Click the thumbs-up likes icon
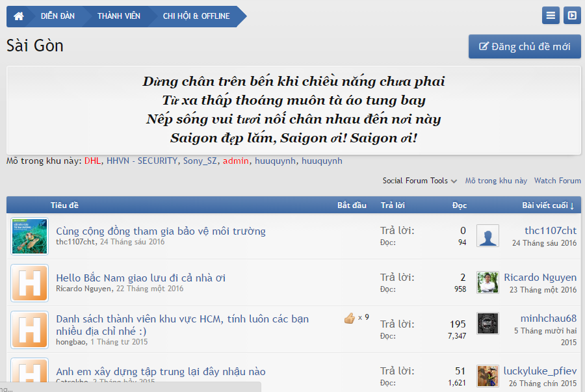Image resolution: width=585 pixels, height=392 pixels. point(350,318)
